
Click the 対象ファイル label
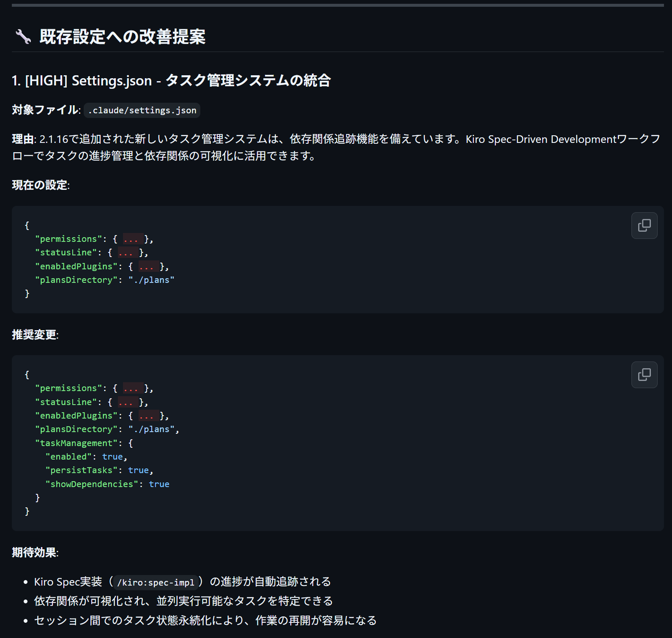[45, 110]
